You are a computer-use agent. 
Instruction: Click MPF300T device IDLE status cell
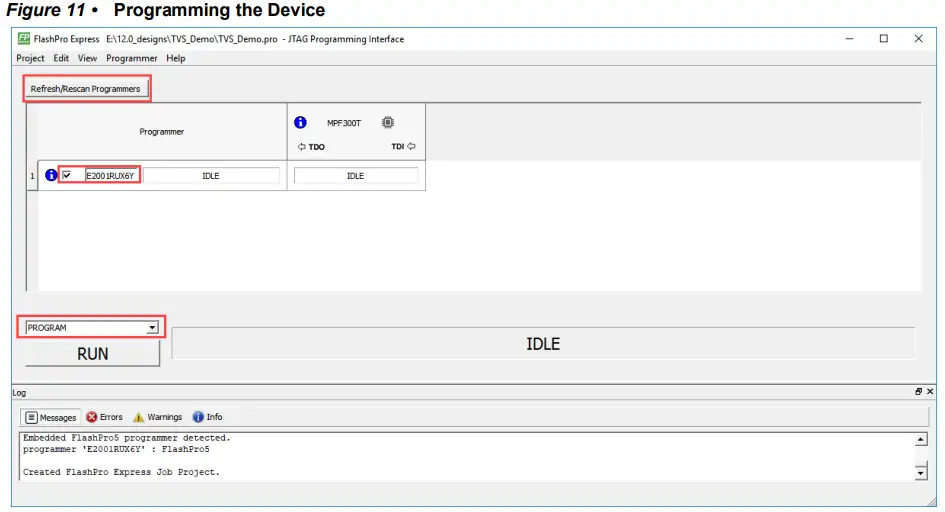point(356,175)
